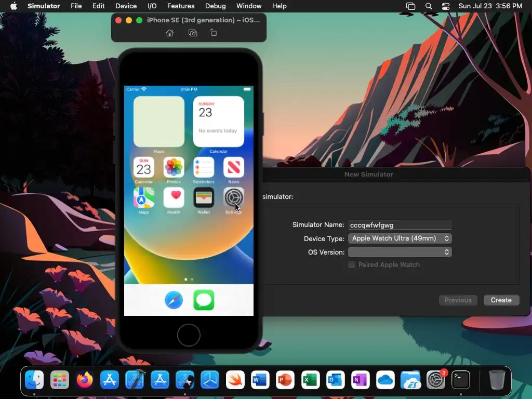Viewport: 532px width, 399px height.
Task: Click the Create button
Action: click(x=501, y=300)
